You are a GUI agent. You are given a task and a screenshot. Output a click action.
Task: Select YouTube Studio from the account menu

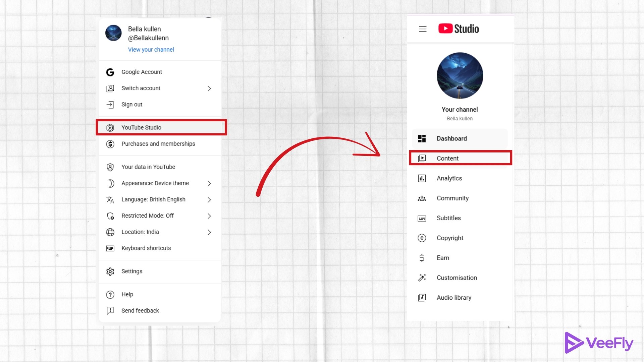click(141, 127)
